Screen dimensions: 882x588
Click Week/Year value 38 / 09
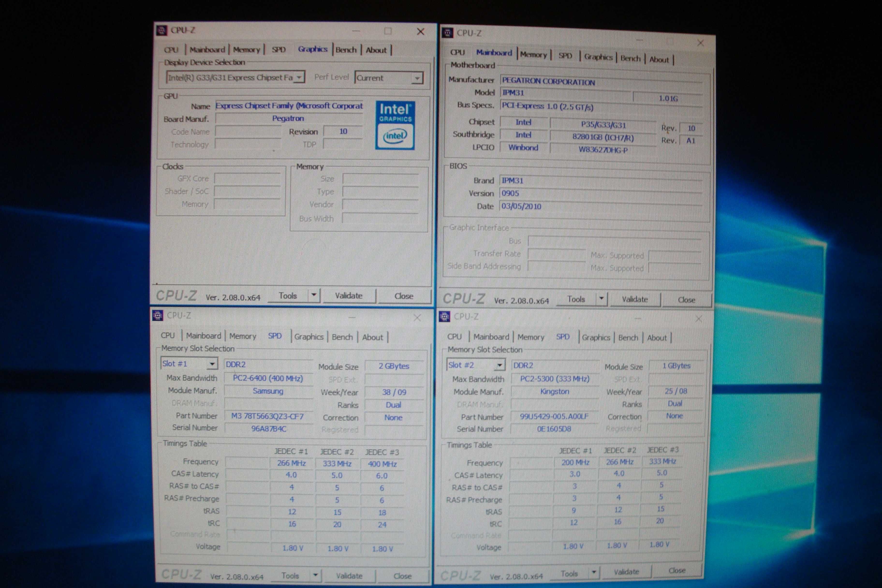pyautogui.click(x=394, y=392)
